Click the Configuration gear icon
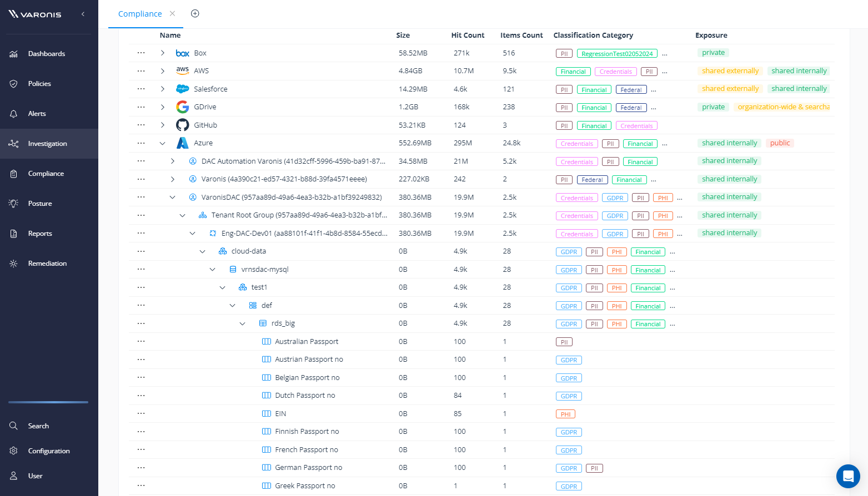The height and width of the screenshot is (496, 868). click(14, 451)
